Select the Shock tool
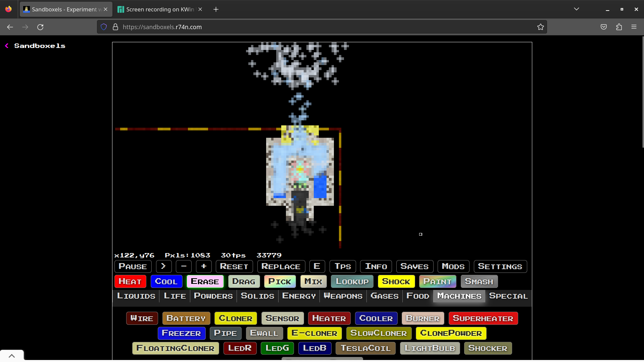 [x=396, y=282]
